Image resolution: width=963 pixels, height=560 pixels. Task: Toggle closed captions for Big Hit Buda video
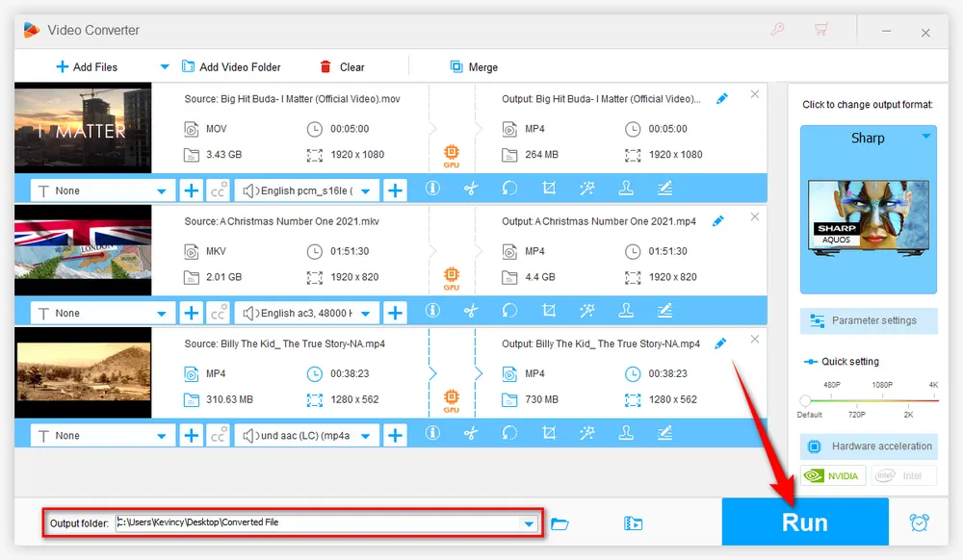coord(218,191)
